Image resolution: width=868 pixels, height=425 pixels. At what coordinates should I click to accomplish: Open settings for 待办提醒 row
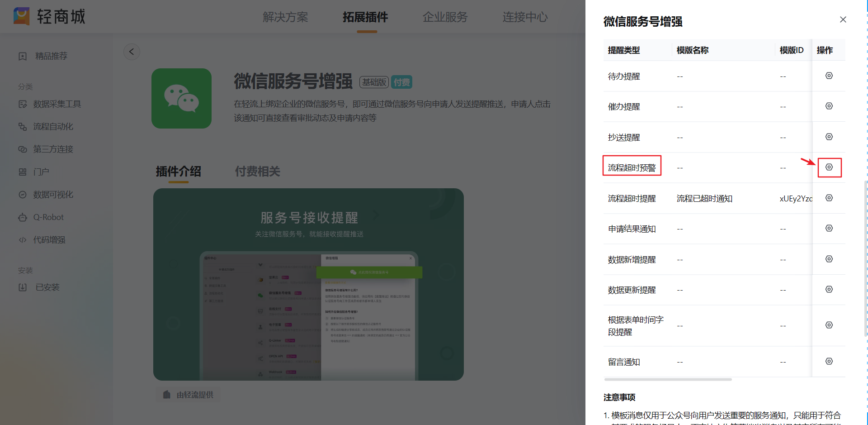(x=829, y=76)
